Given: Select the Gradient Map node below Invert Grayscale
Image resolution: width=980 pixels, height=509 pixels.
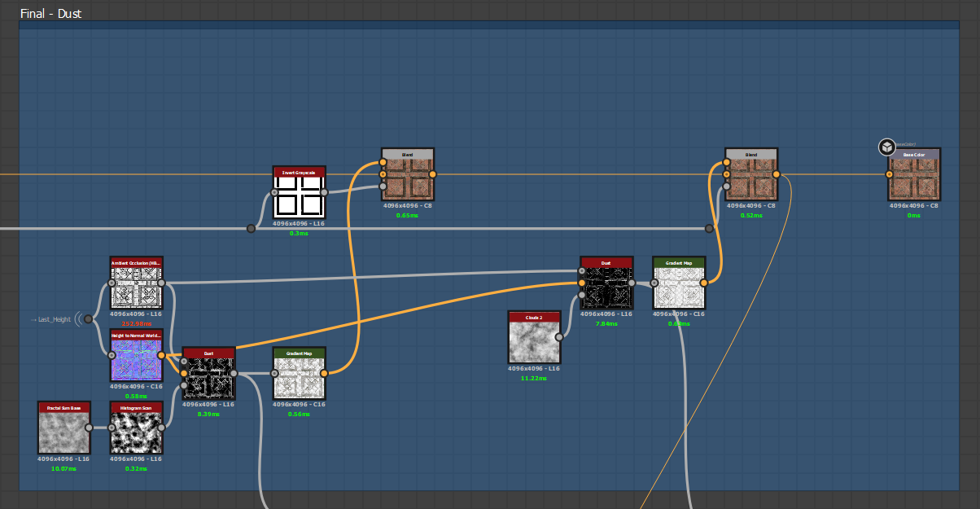Looking at the screenshot, I should click(x=298, y=375).
